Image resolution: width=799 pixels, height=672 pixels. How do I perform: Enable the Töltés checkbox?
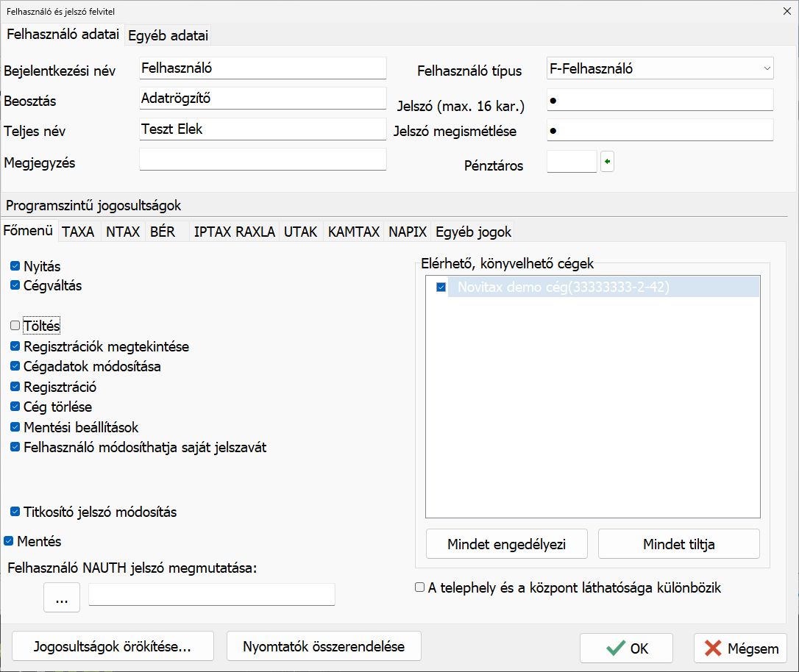tap(15, 326)
